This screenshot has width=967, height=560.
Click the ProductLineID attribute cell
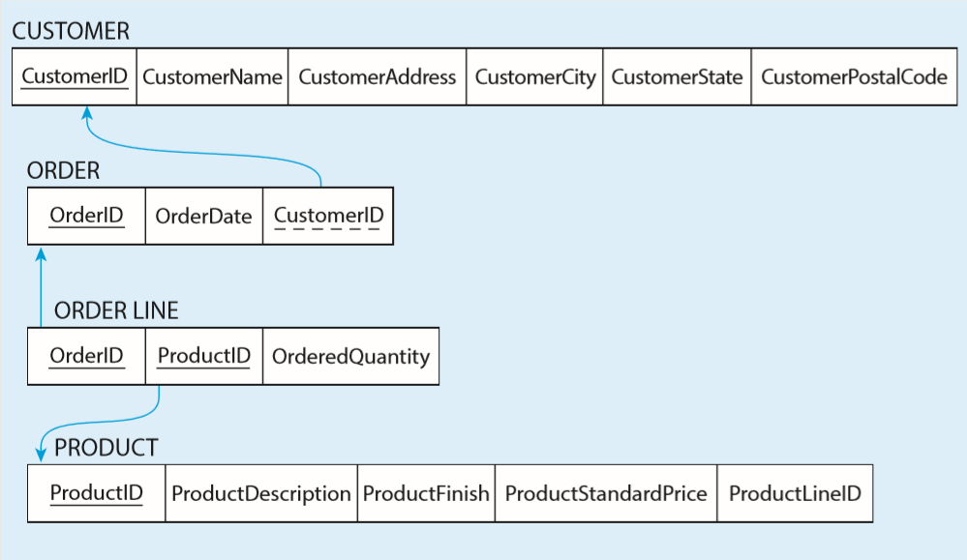(x=795, y=493)
